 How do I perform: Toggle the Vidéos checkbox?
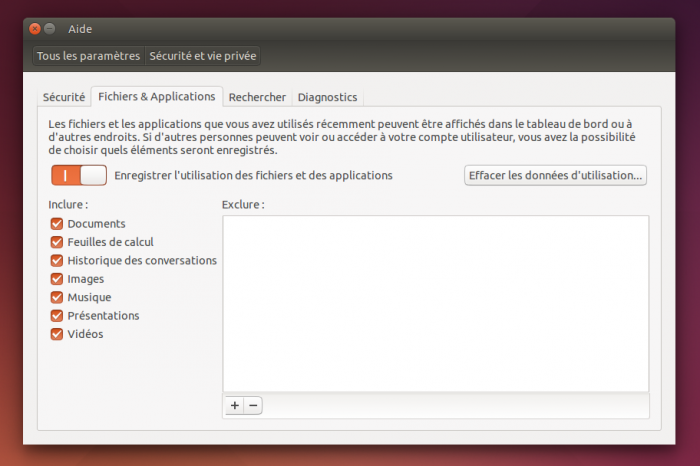[57, 334]
